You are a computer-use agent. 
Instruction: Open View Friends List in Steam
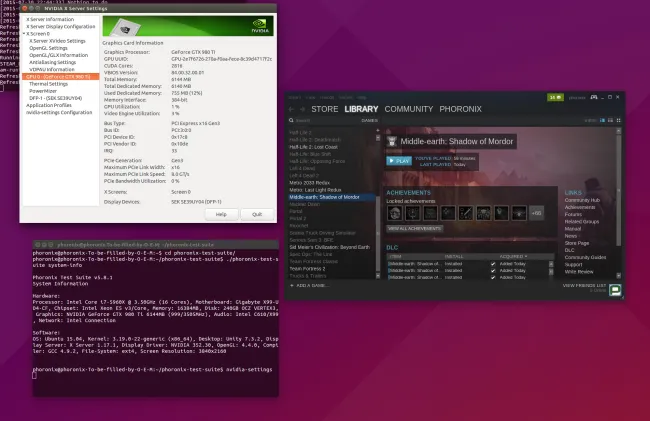click(x=584, y=286)
